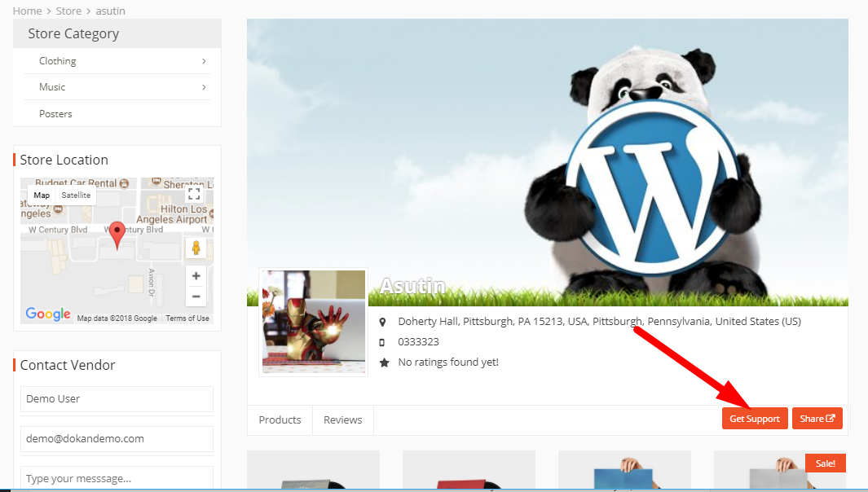Click the Map data ©2018 Google text
The width and height of the screenshot is (868, 492).
117,318
